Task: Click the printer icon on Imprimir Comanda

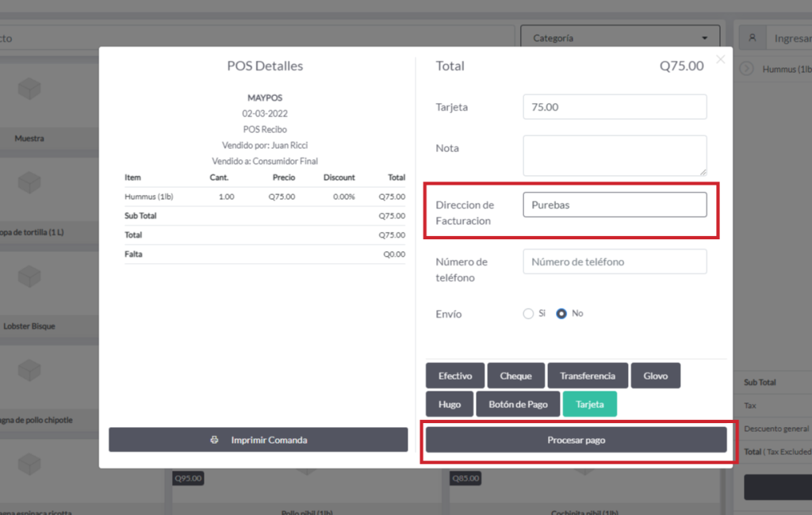Action: [214, 440]
